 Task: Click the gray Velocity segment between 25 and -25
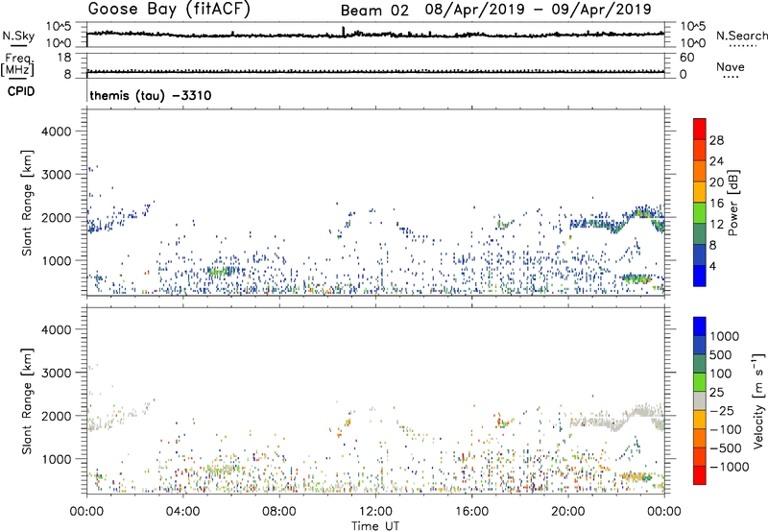pos(700,400)
